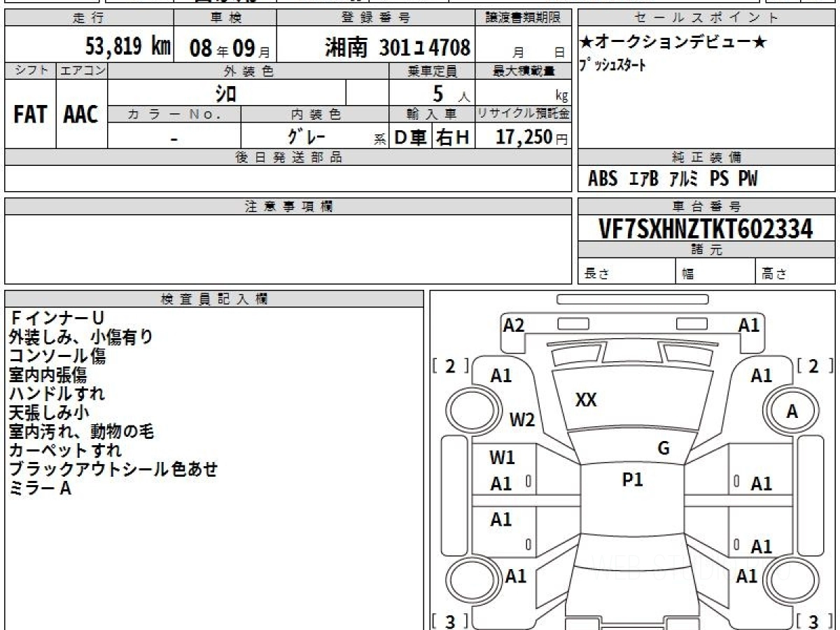Click the 右H steering position cell
The height and width of the screenshot is (630, 840).
point(453,137)
